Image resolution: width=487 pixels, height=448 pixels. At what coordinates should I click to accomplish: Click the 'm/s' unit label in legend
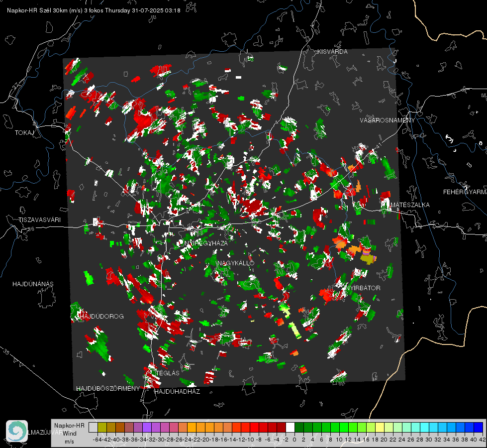point(69,442)
